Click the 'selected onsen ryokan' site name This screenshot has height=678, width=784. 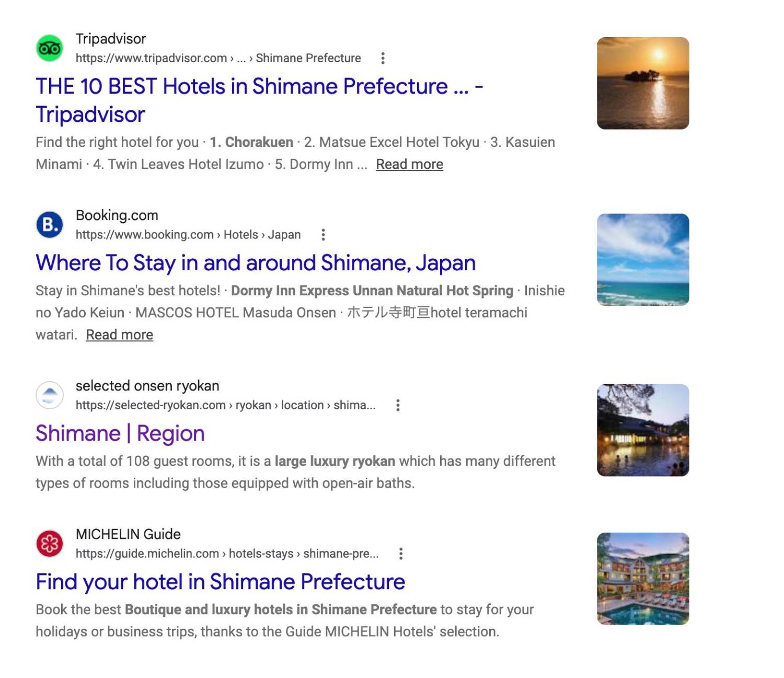(147, 386)
